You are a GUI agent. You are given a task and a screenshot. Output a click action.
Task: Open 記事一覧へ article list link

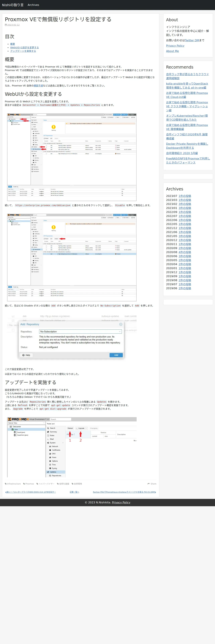click(74, 492)
